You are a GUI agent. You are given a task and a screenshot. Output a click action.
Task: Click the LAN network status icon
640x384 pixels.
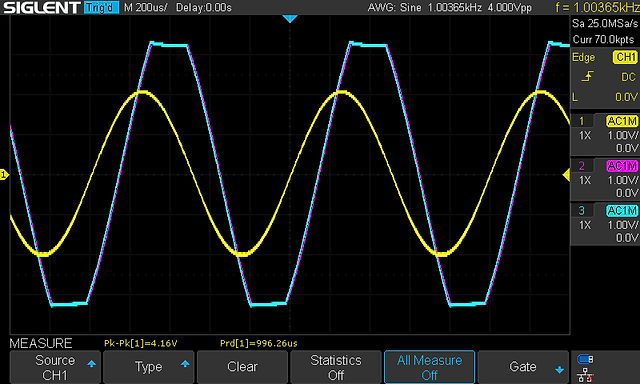click(585, 375)
